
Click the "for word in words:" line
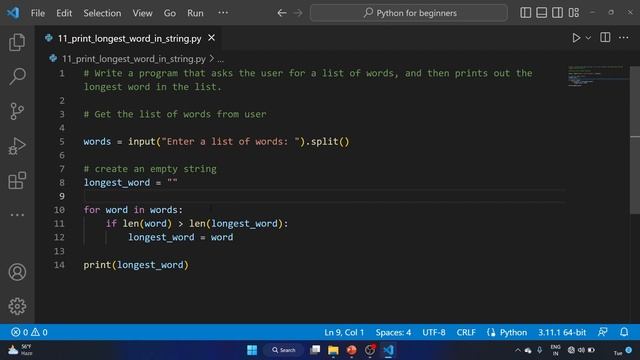pyautogui.click(x=133, y=210)
